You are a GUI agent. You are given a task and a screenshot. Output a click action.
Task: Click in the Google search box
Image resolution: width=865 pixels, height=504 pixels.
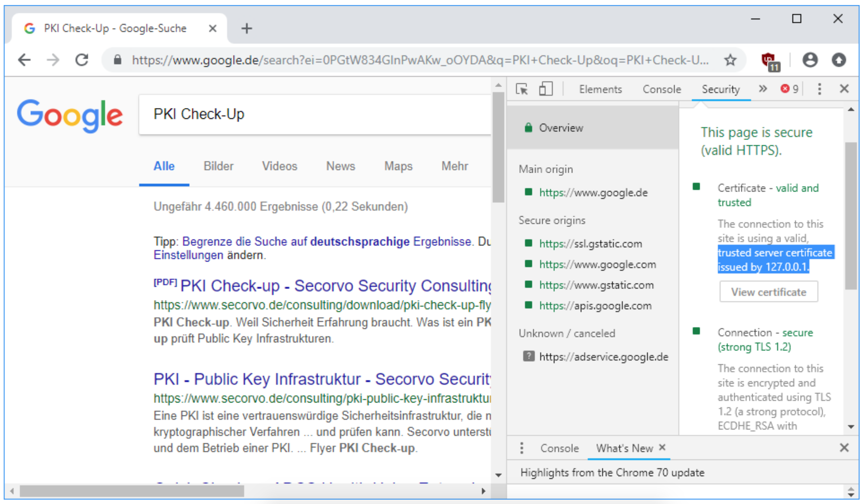pyautogui.click(x=309, y=114)
